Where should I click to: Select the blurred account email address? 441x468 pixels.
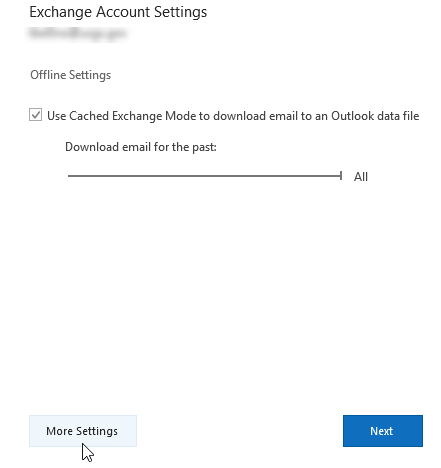click(77, 33)
